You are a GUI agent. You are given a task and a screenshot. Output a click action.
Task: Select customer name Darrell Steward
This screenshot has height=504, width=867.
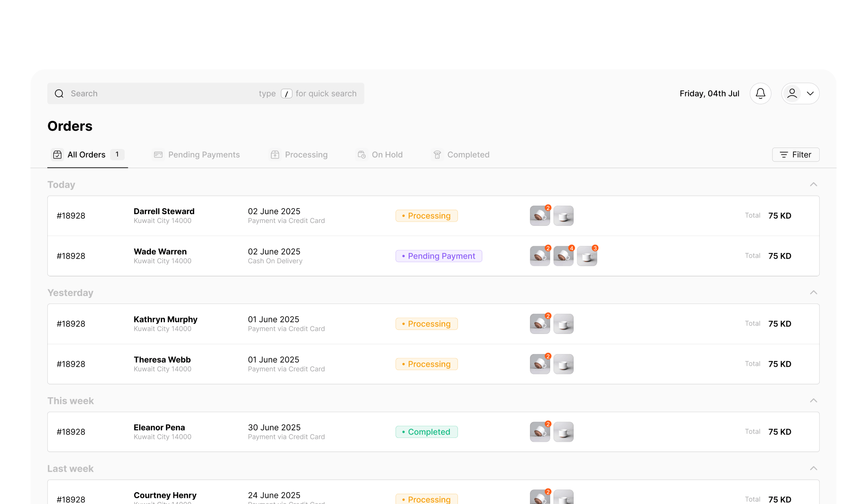(164, 211)
